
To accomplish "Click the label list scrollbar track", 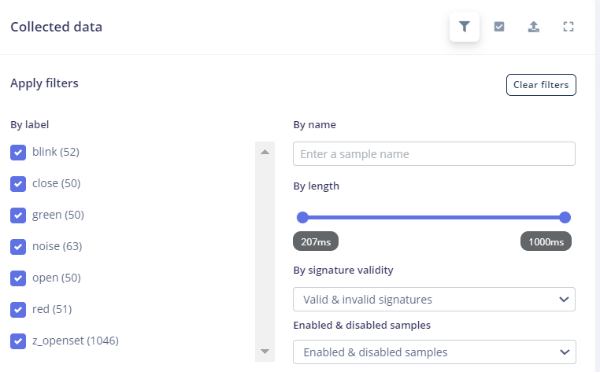I will coord(265,251).
